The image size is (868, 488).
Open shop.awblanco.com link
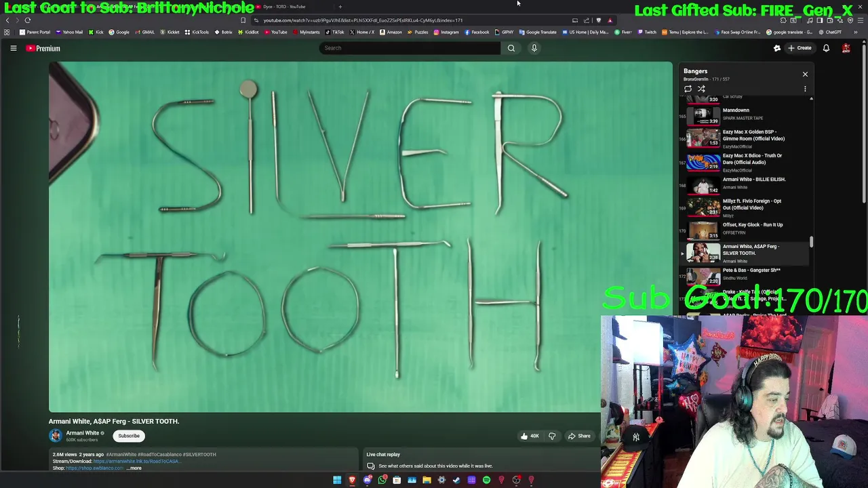95,468
